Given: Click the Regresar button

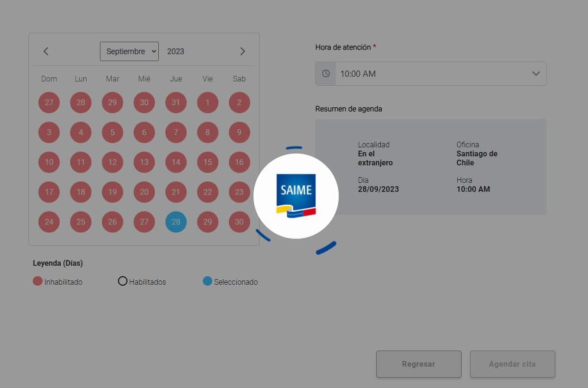Looking at the screenshot, I should (418, 364).
